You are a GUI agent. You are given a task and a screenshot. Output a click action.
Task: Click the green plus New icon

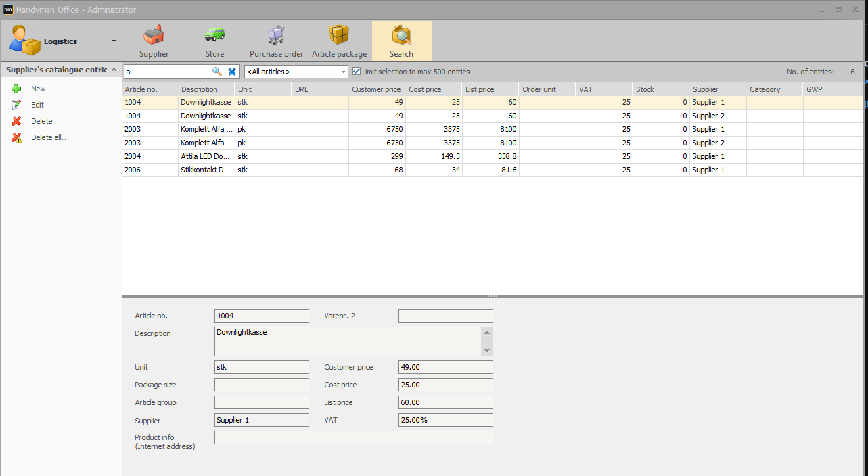pyautogui.click(x=17, y=89)
